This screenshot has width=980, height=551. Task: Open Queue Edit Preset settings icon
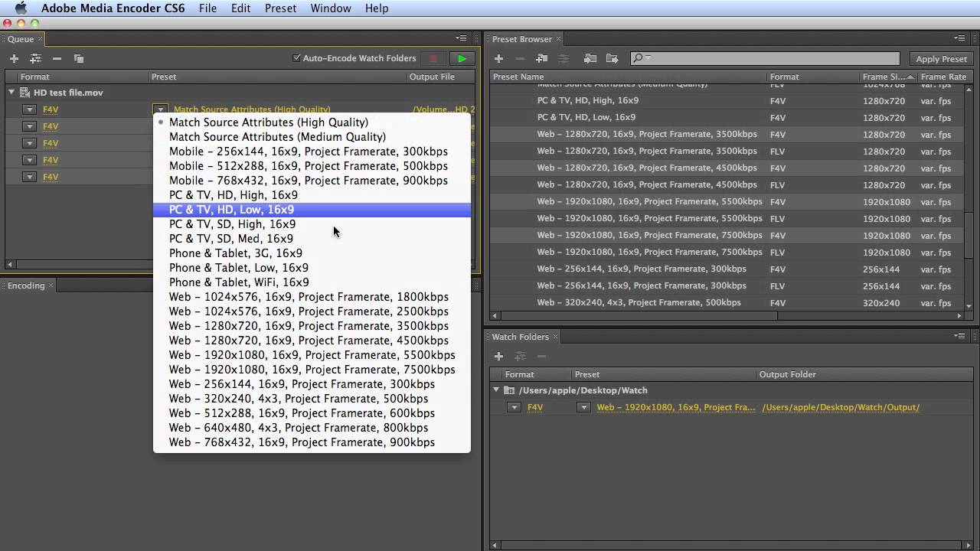[x=35, y=58]
